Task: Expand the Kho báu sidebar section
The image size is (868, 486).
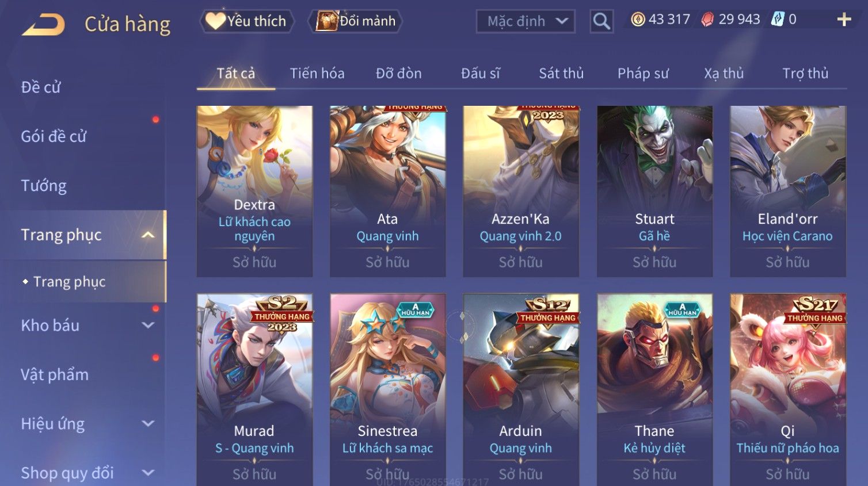Action: pyautogui.click(x=148, y=325)
